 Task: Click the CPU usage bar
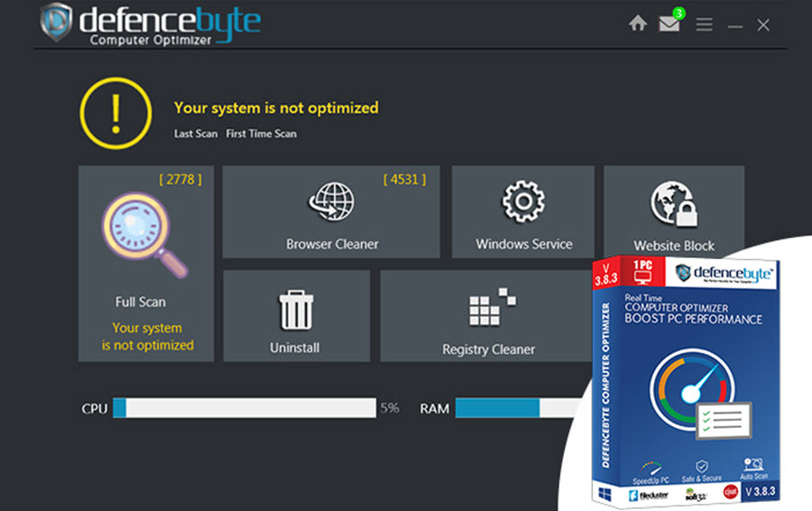[245, 408]
